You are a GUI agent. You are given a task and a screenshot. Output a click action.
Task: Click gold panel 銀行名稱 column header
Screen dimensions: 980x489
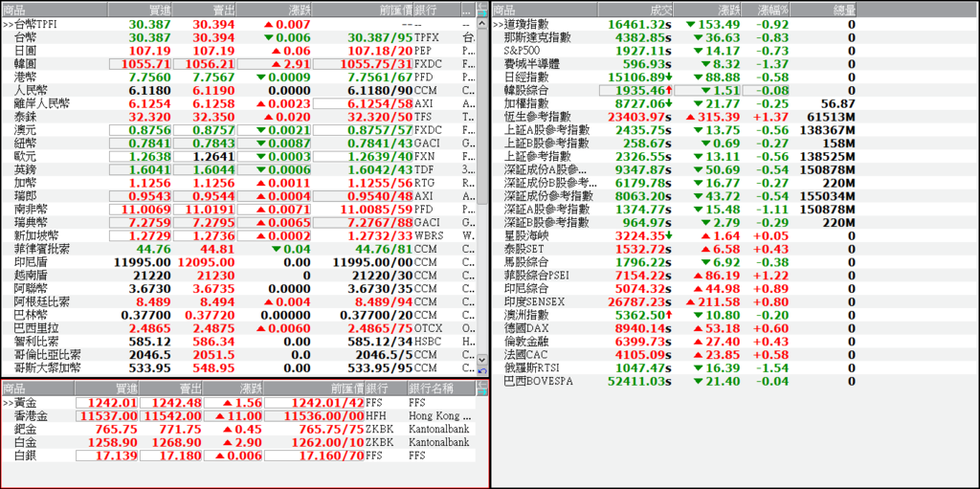click(x=441, y=389)
